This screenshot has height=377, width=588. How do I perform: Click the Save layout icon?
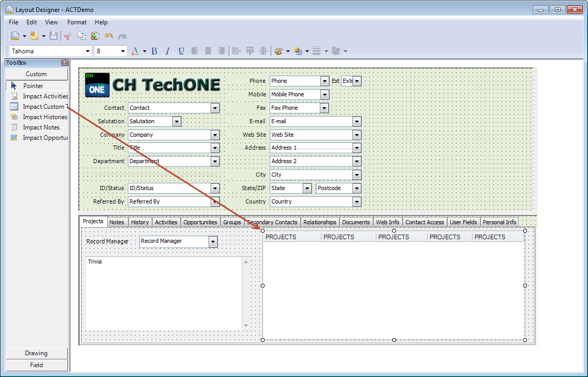click(x=53, y=36)
